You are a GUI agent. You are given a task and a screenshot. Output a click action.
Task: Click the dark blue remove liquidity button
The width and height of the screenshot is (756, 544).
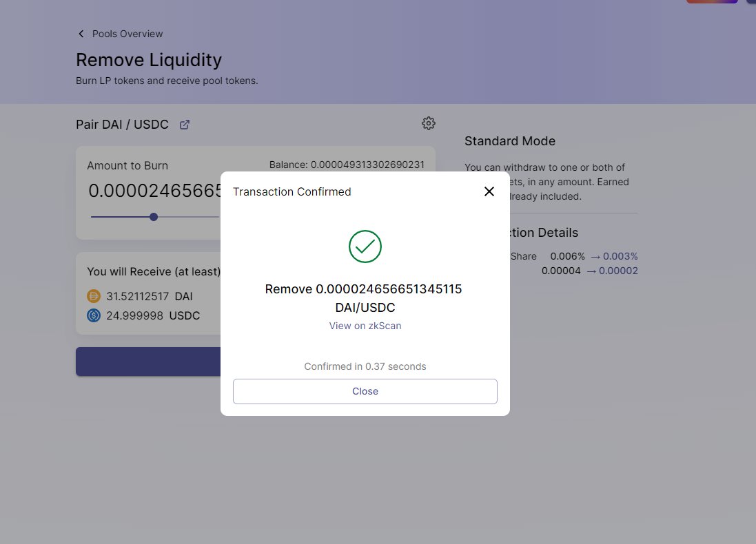point(148,362)
